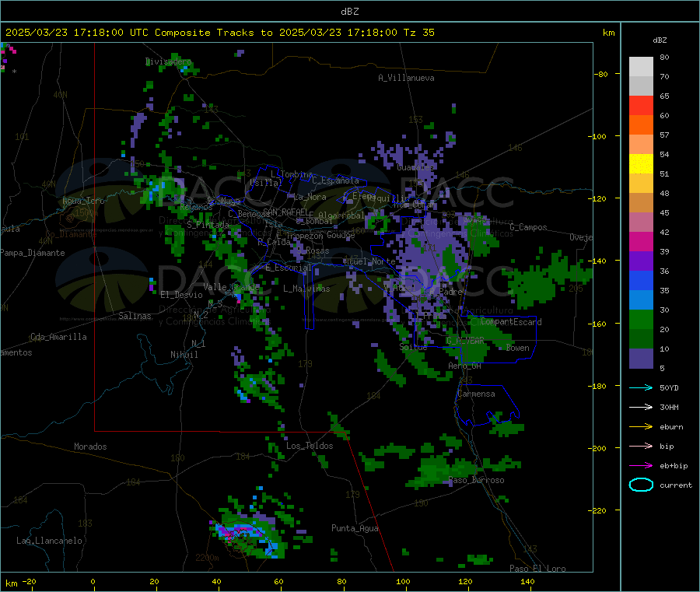Click the 'L_Malvinas' map label

(306, 289)
